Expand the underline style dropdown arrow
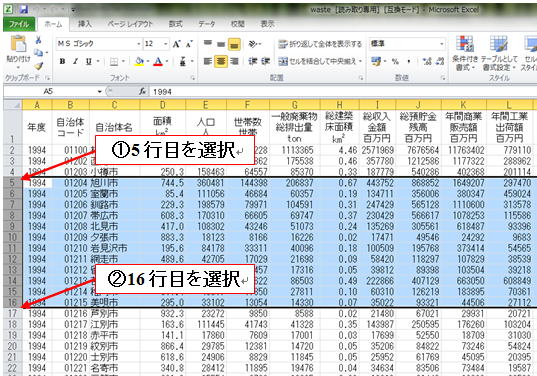The height and width of the screenshot is (376, 537). (x=98, y=62)
